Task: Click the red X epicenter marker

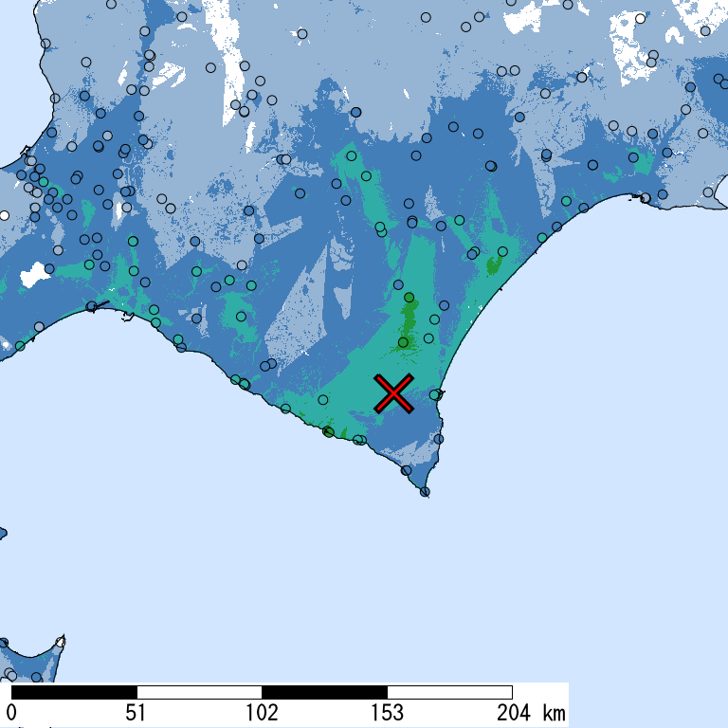Action: (393, 393)
